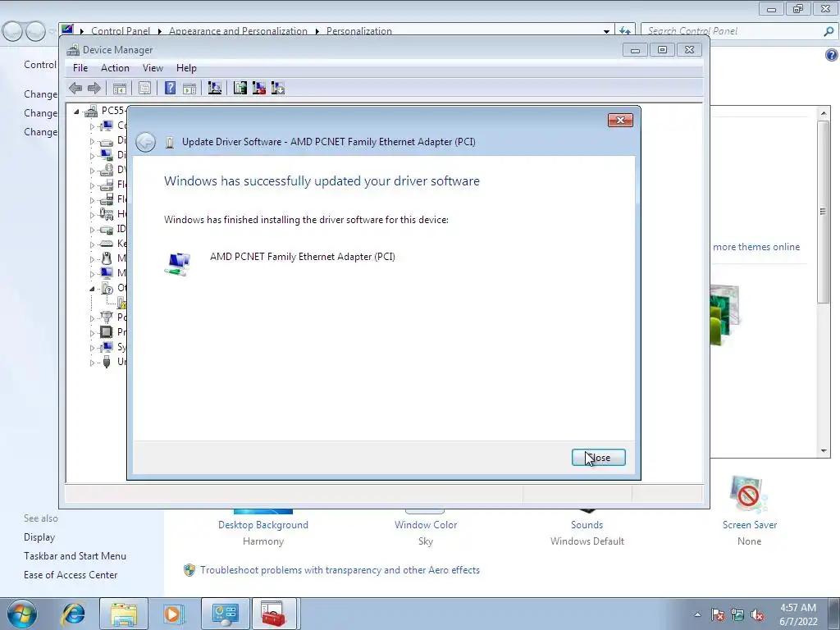The height and width of the screenshot is (630, 840).
Task: Open the Control Panel address bar dropdown
Action: pyautogui.click(x=606, y=31)
